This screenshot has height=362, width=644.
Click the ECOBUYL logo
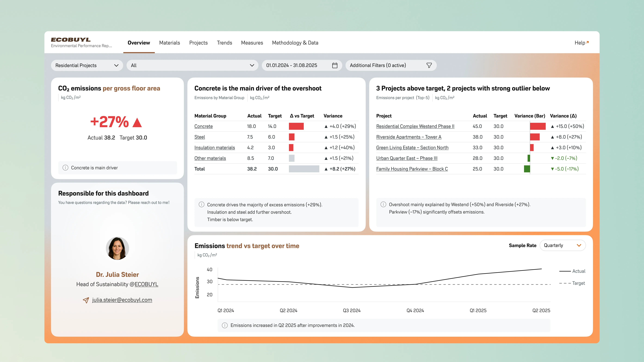coord(71,40)
